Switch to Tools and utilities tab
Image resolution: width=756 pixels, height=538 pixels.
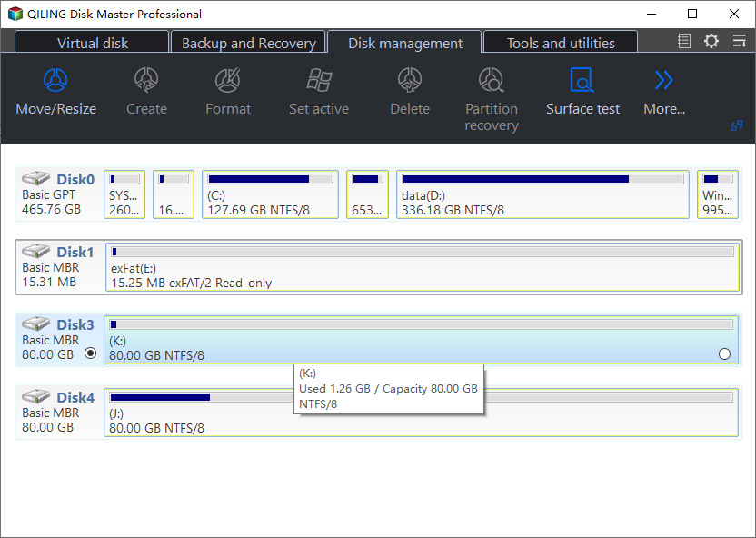561,43
